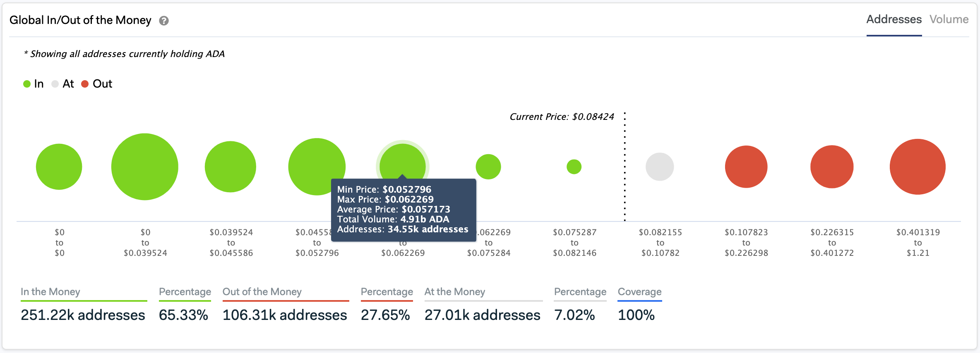Screen dimensions: 980x353
Task: Click the Out of the Money heading
Action: [262, 292]
